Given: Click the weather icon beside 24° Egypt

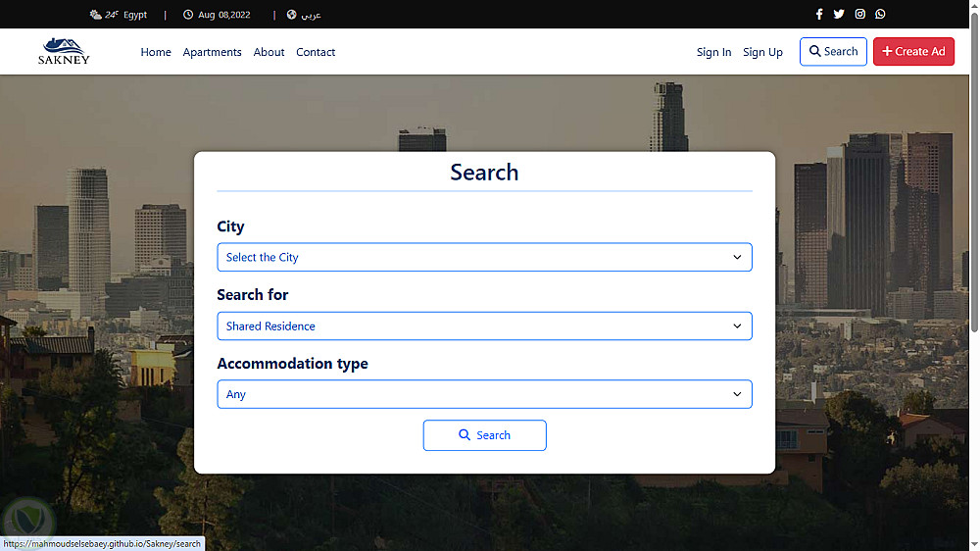Looking at the screenshot, I should [95, 15].
